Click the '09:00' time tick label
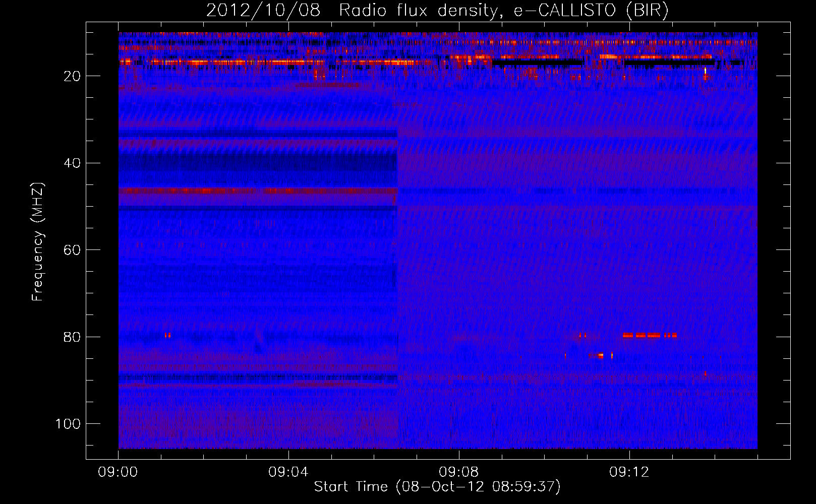 point(118,472)
